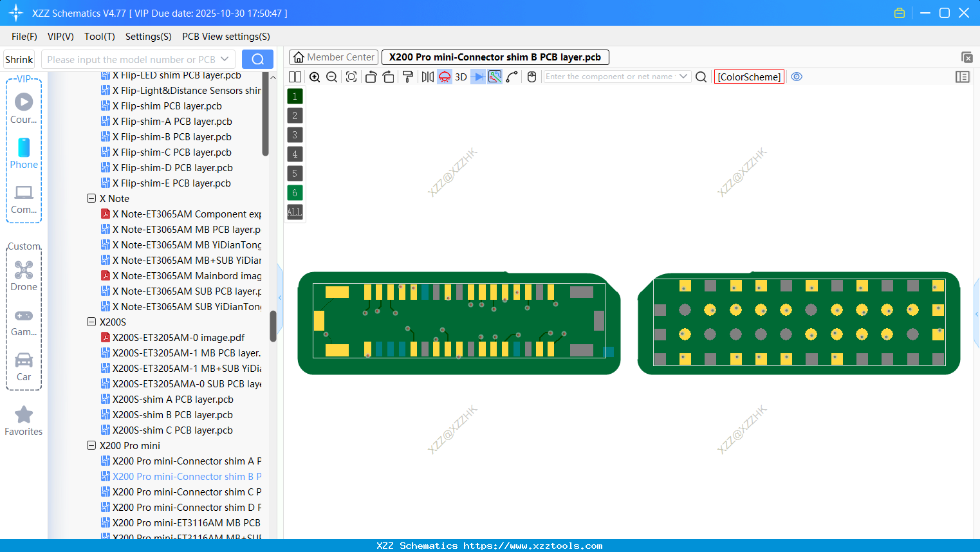This screenshot has height=552, width=980.
Task: Open the trace tracking tool
Action: (x=494, y=77)
